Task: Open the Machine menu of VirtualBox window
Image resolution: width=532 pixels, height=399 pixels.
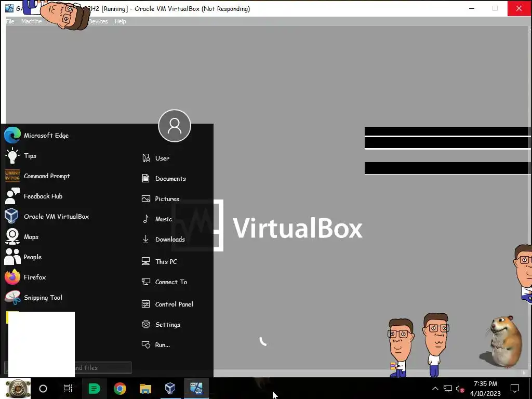Action: 31,21
